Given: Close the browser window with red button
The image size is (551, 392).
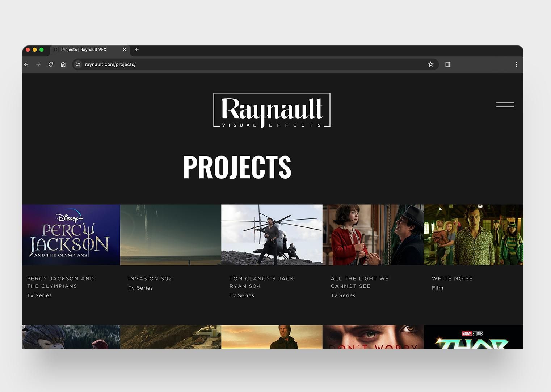Looking at the screenshot, I should (x=28, y=50).
